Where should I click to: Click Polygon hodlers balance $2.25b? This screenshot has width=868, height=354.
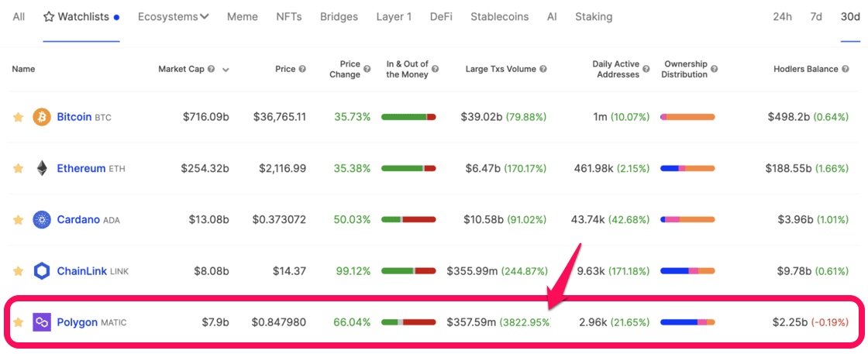(790, 322)
